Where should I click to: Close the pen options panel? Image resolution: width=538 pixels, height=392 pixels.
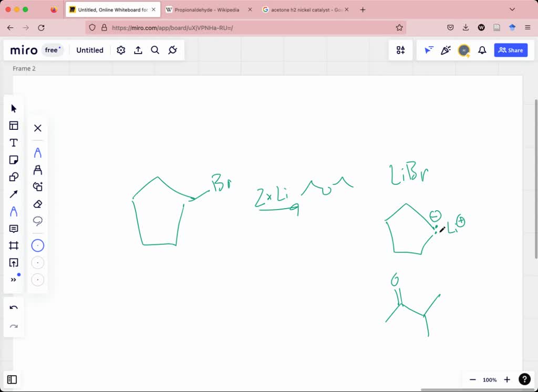[38, 128]
